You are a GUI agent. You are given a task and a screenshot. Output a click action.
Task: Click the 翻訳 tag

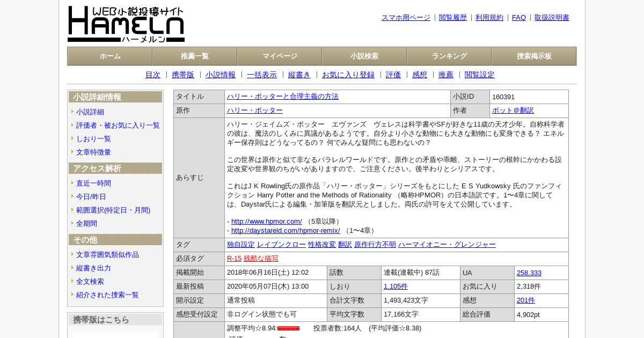345,245
